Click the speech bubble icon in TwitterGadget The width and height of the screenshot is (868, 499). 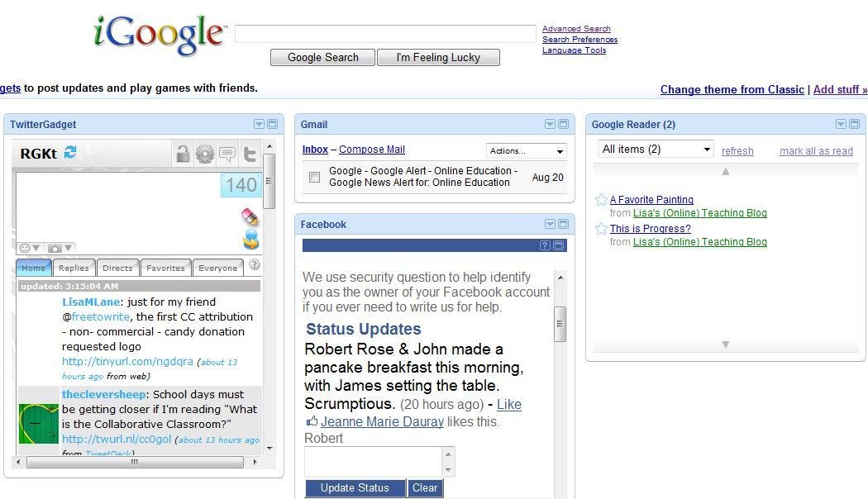[227, 154]
